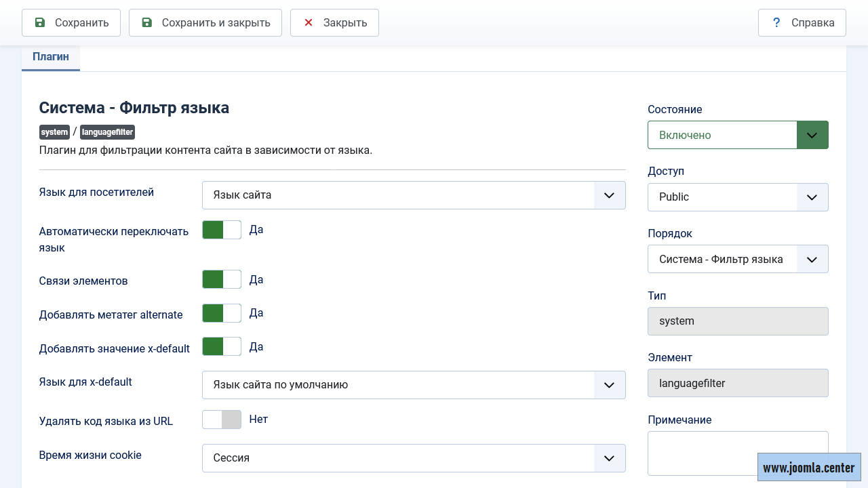Click the red X Close icon
The width and height of the screenshot is (868, 488).
[309, 22]
